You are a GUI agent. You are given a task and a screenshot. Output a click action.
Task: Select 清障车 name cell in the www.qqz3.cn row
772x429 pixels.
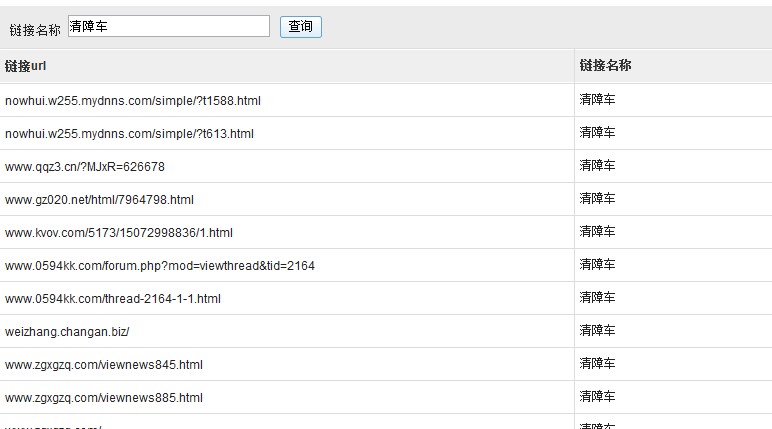(x=597, y=166)
